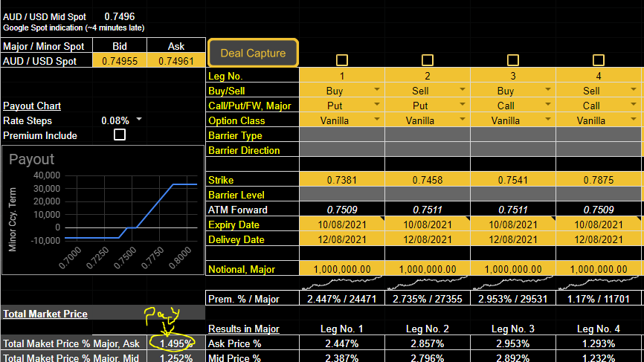Click the Deal Capture button

tap(253, 53)
